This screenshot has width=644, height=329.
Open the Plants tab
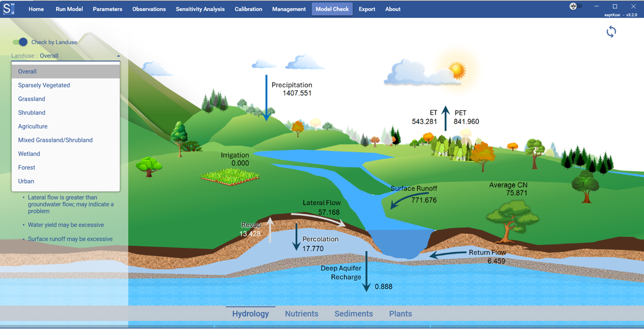point(400,313)
